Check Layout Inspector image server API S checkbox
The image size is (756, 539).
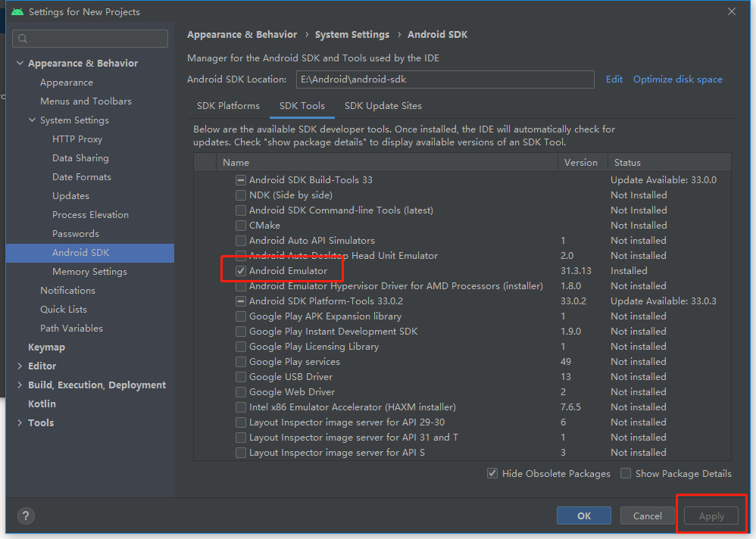241,453
